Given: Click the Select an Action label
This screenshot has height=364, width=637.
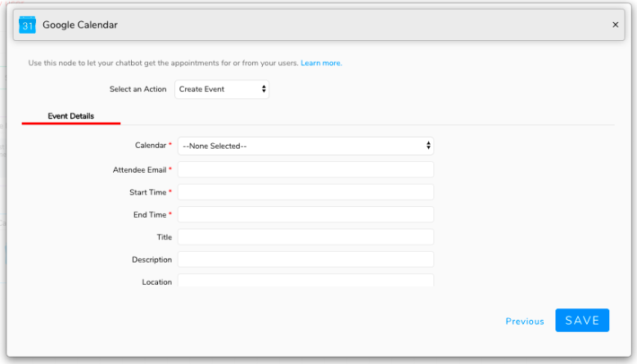Looking at the screenshot, I should 138,89.
